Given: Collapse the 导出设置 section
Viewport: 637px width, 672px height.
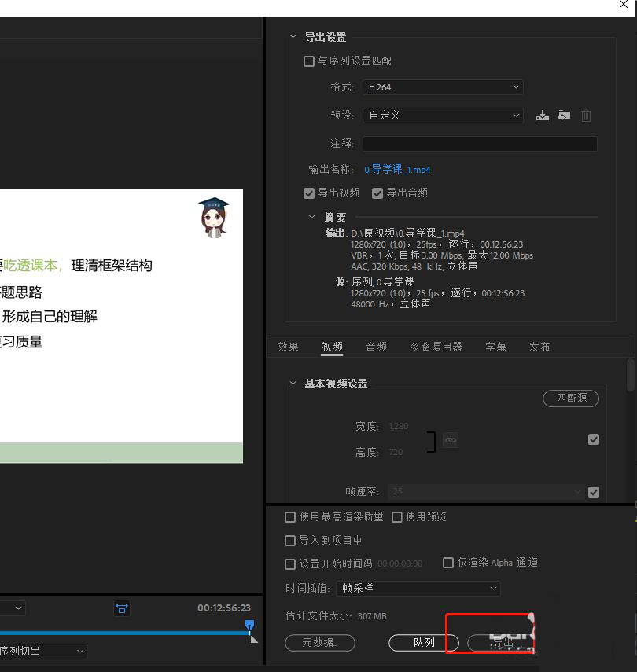Looking at the screenshot, I should click(293, 37).
